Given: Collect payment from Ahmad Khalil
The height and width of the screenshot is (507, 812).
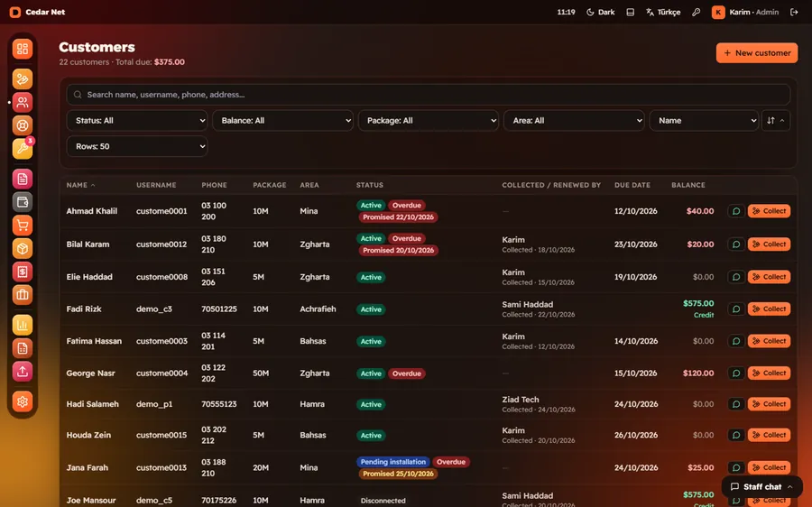Looking at the screenshot, I should point(769,211).
